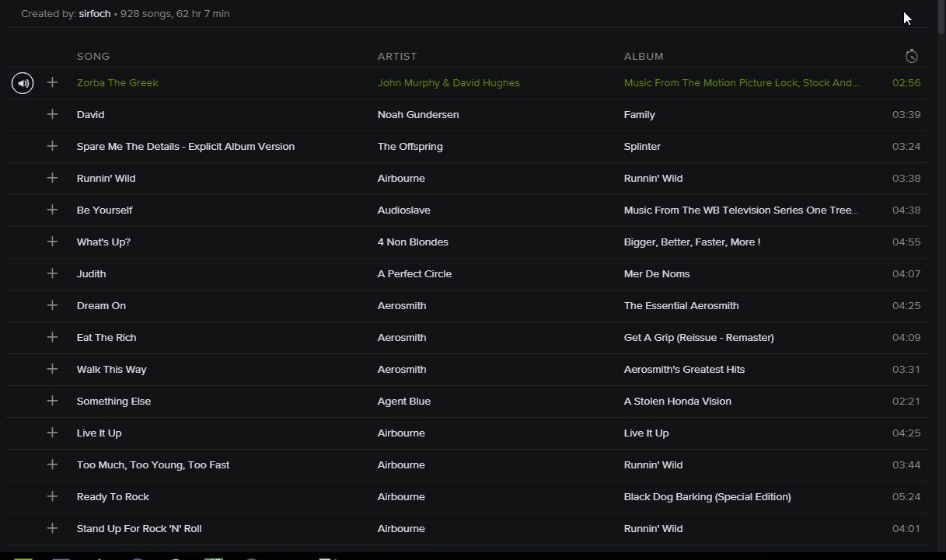This screenshot has height=560, width=946.
Task: Open 4 Non Blondes artist page
Action: pos(413,242)
